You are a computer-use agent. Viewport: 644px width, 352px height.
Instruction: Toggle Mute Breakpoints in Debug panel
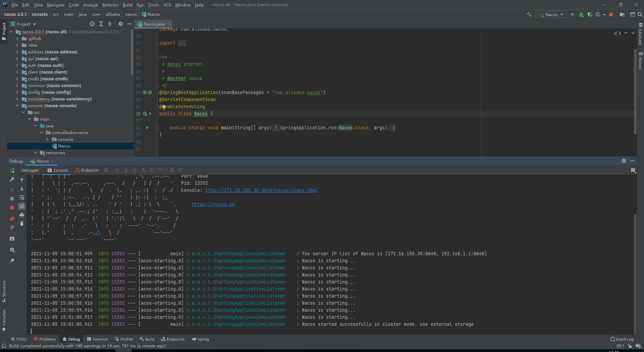click(x=12, y=227)
